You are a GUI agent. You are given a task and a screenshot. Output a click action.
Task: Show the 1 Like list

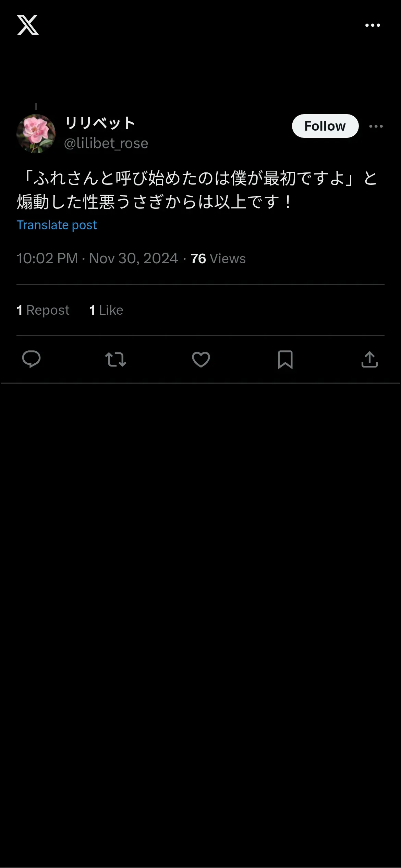pyautogui.click(x=106, y=310)
